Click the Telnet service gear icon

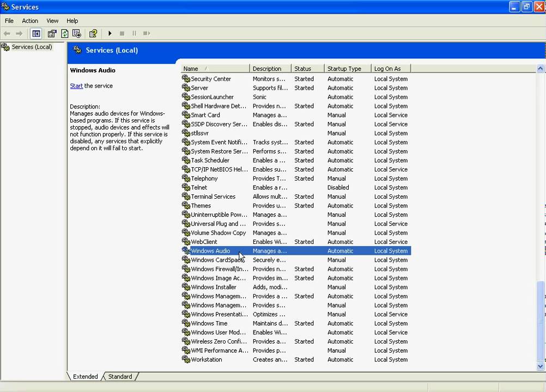pyautogui.click(x=186, y=187)
